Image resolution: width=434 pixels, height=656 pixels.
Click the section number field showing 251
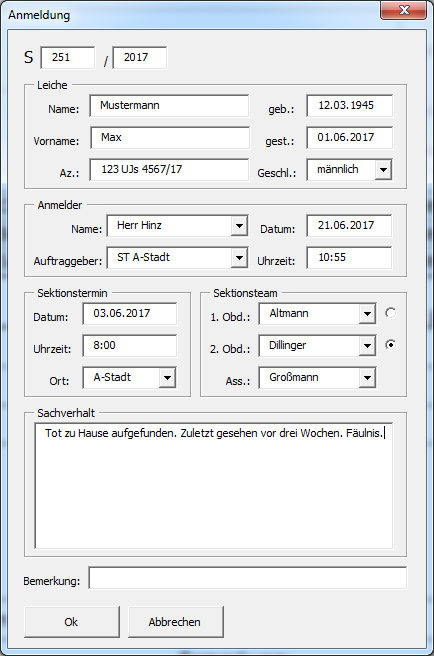[68, 57]
